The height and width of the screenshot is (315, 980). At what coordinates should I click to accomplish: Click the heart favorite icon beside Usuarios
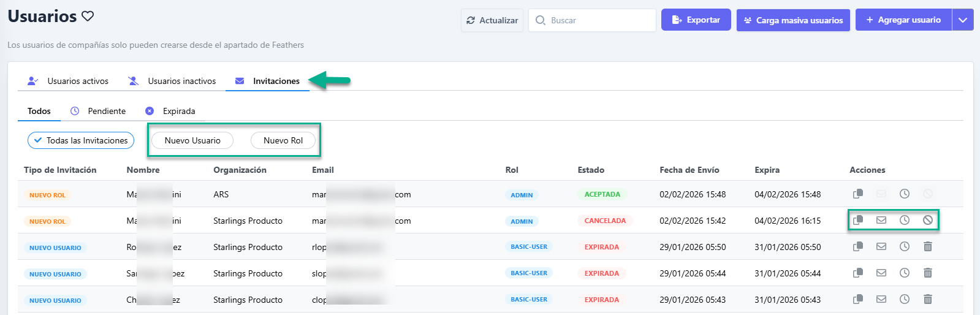point(88,16)
